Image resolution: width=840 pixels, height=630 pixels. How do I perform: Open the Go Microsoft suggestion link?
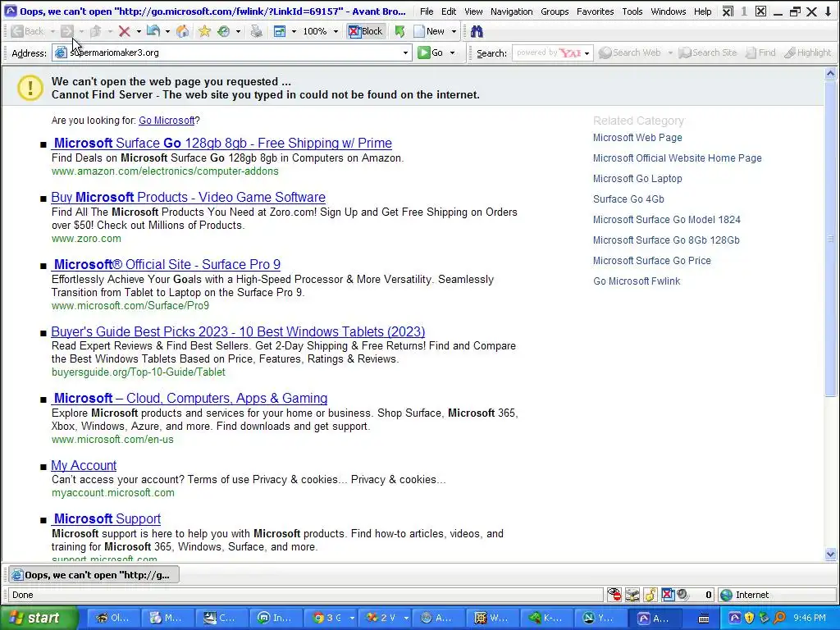tap(167, 121)
